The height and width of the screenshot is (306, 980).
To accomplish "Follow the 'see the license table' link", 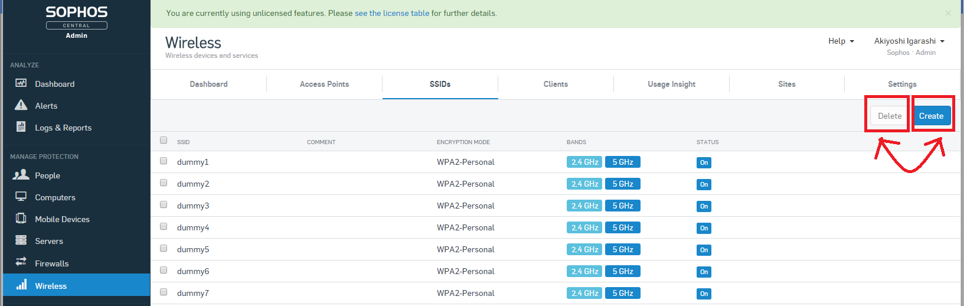I will pyautogui.click(x=392, y=13).
